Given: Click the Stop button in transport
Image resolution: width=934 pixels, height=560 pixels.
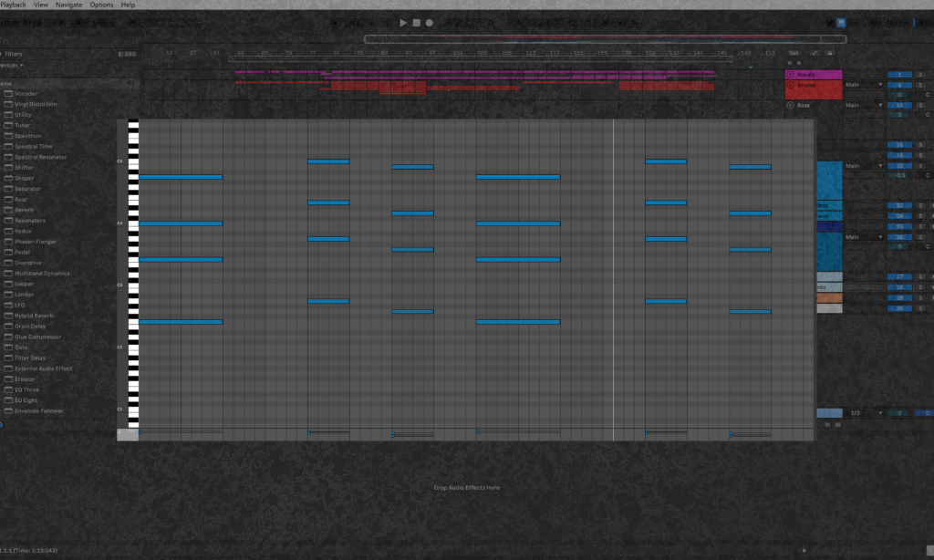Looking at the screenshot, I should pos(416,23).
